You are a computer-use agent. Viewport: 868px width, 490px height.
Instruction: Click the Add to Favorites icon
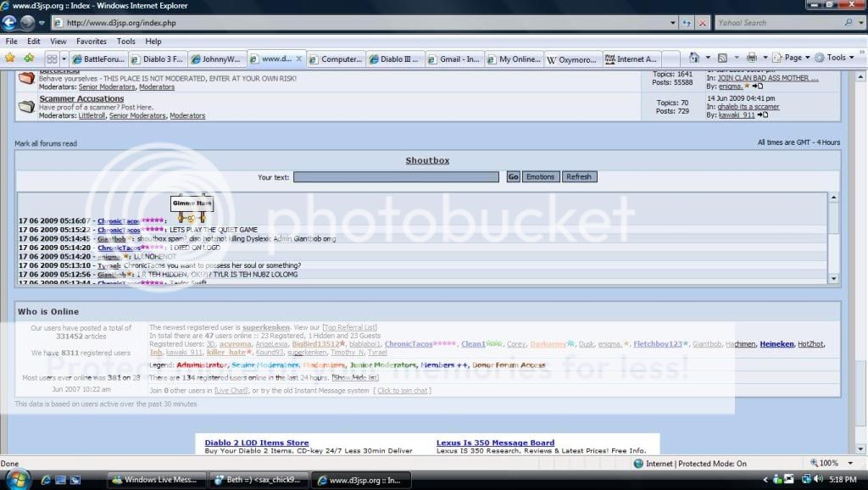click(x=29, y=58)
